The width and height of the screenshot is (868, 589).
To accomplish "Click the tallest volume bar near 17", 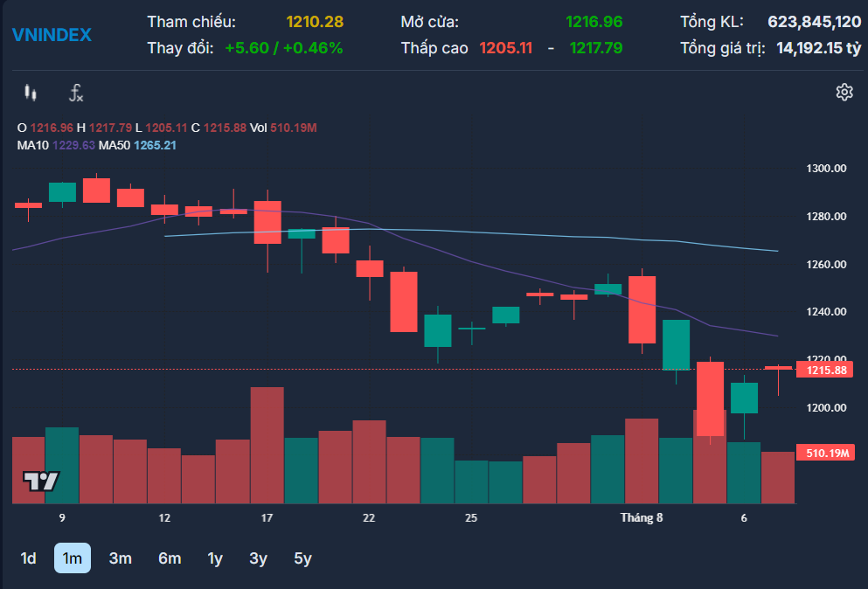I will pyautogui.click(x=267, y=445).
